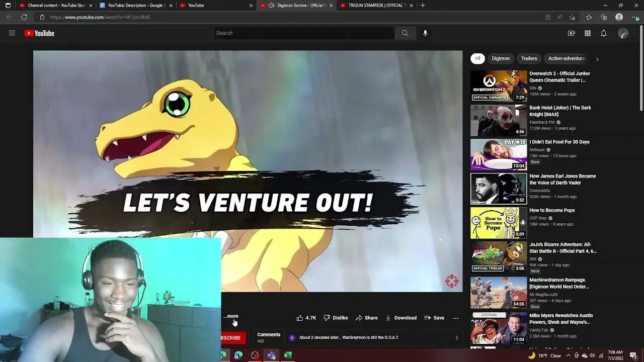Open the Create video camera icon

[x=572, y=33]
